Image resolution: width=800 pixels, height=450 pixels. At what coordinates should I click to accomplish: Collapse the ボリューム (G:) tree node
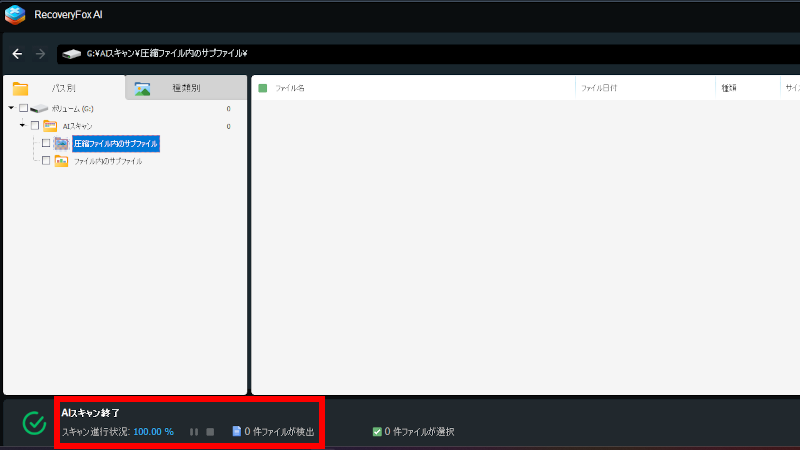11,108
